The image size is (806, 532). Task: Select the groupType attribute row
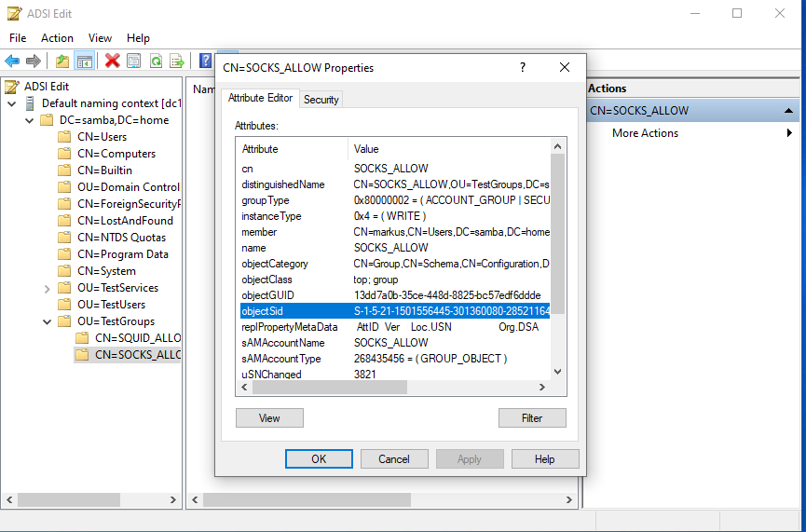click(395, 200)
